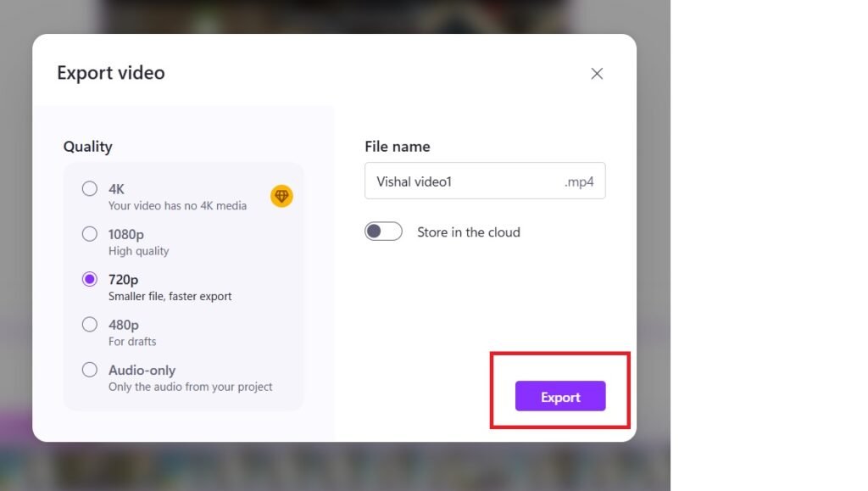868x491 pixels.
Task: Enable the Store in the cloud switch
Action: pos(383,232)
